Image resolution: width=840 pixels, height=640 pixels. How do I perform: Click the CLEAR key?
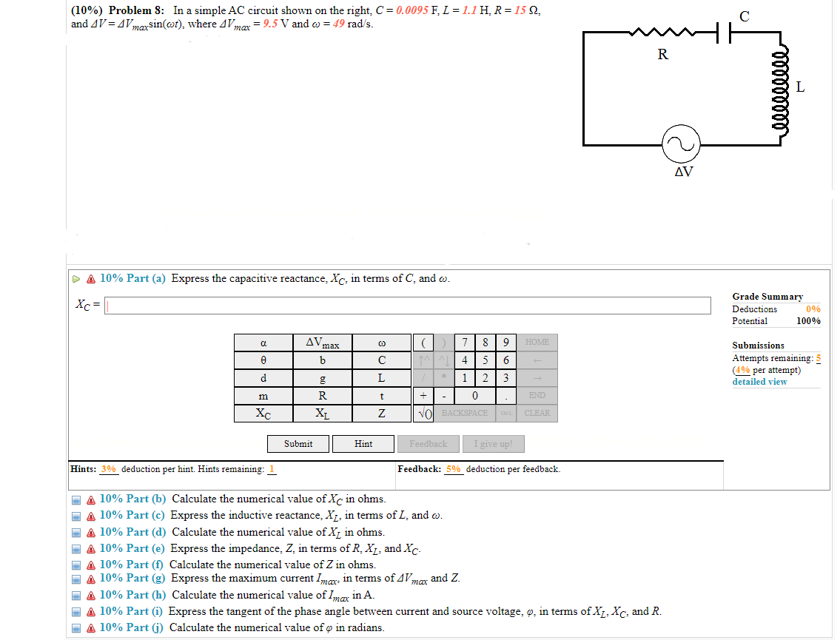(x=537, y=414)
